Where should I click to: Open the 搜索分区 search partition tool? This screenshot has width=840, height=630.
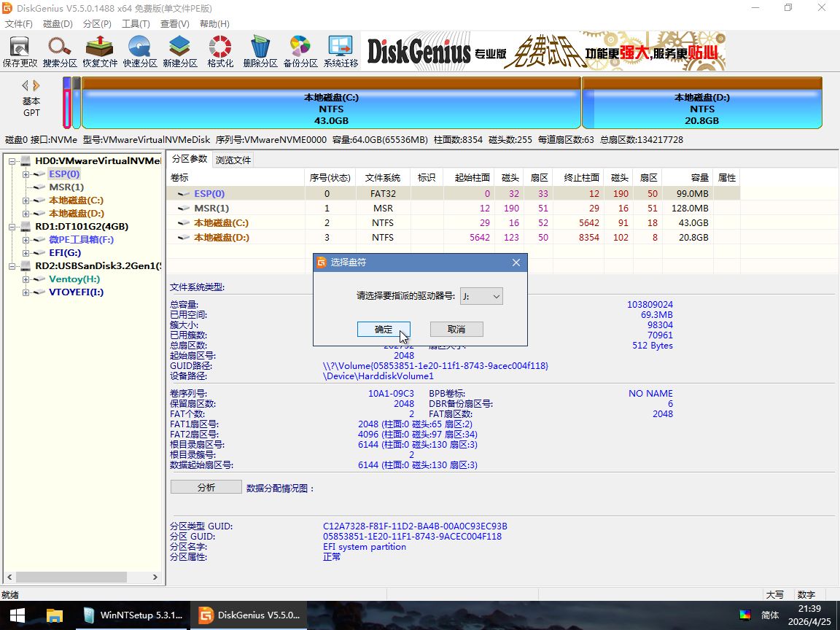(60, 52)
